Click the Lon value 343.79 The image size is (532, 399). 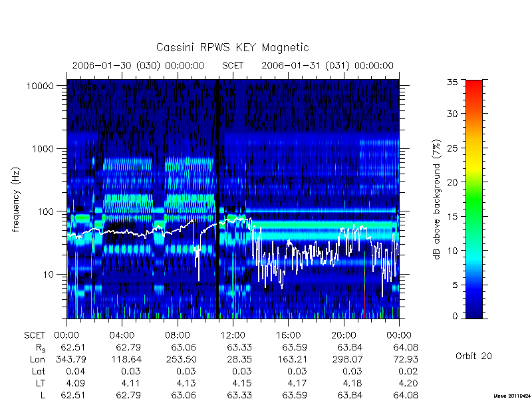(x=70, y=359)
